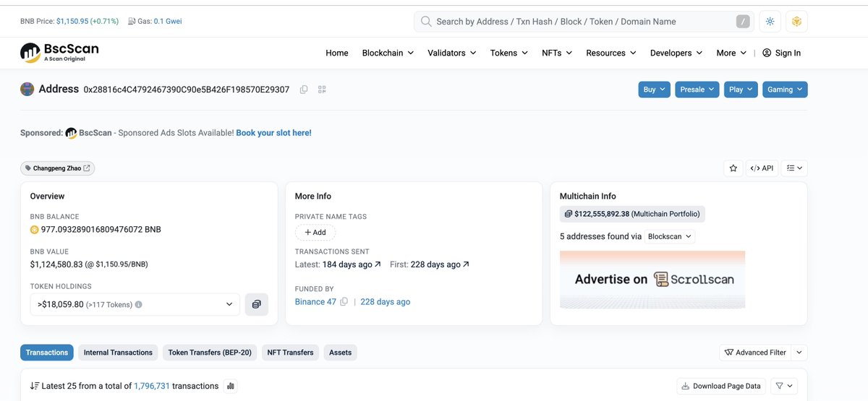The height and width of the screenshot is (401, 868).
Task: Copy the wallet address to clipboard
Action: (x=304, y=90)
